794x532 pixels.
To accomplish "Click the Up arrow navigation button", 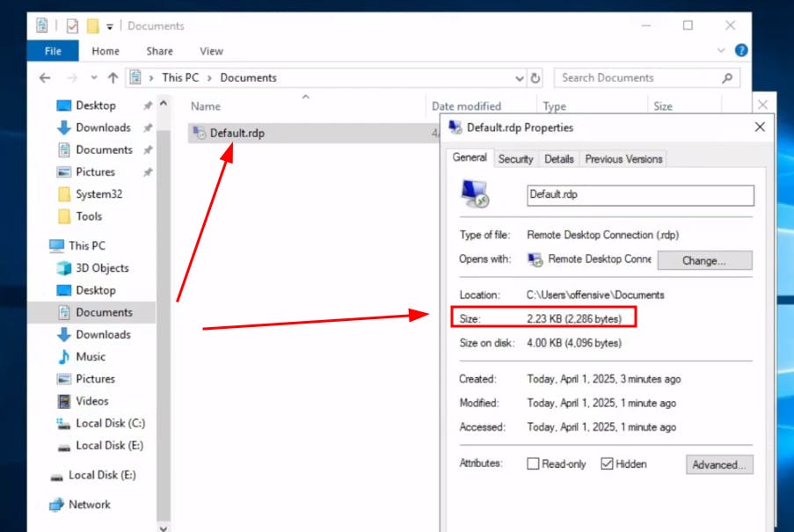I will (x=113, y=77).
